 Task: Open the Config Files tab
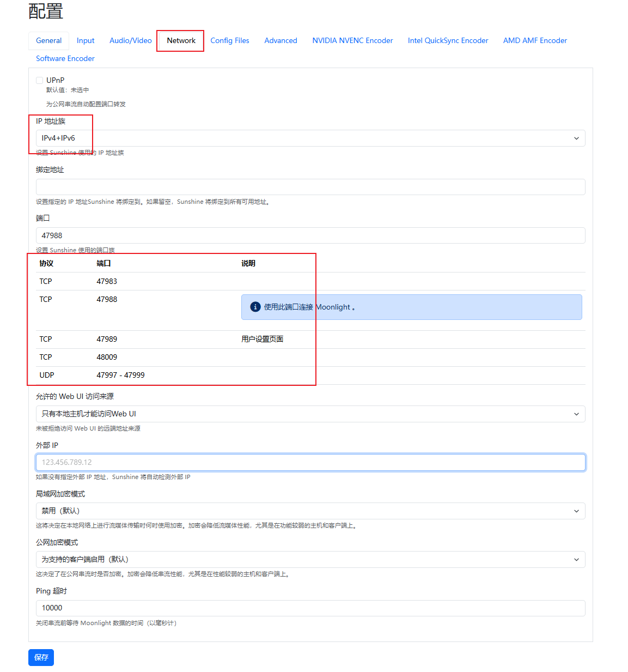tap(230, 41)
